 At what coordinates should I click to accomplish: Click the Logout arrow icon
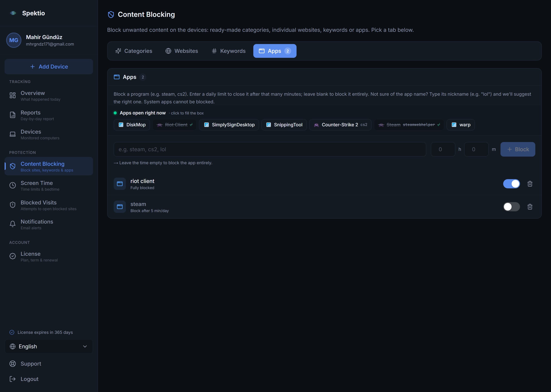[x=13, y=379]
